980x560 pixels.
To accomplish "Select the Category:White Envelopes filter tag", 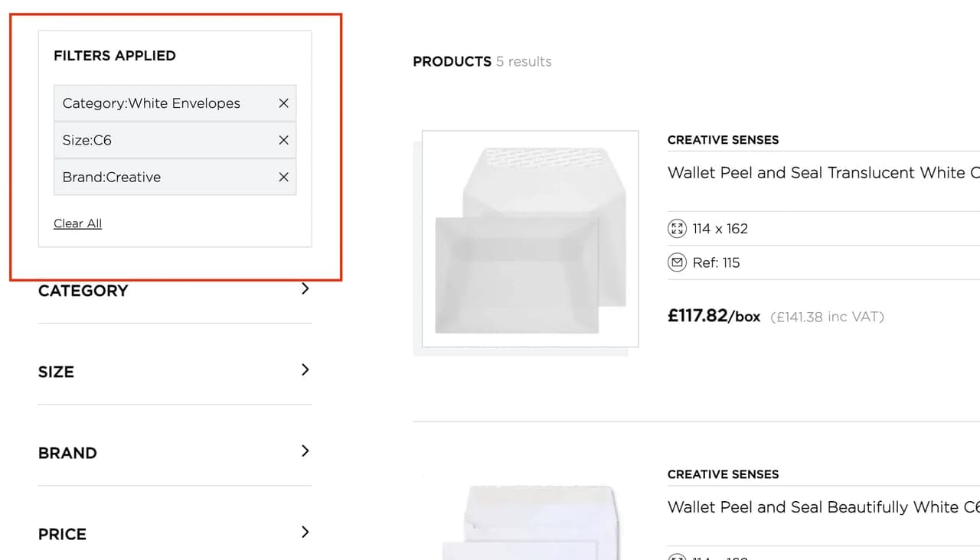I will click(175, 103).
